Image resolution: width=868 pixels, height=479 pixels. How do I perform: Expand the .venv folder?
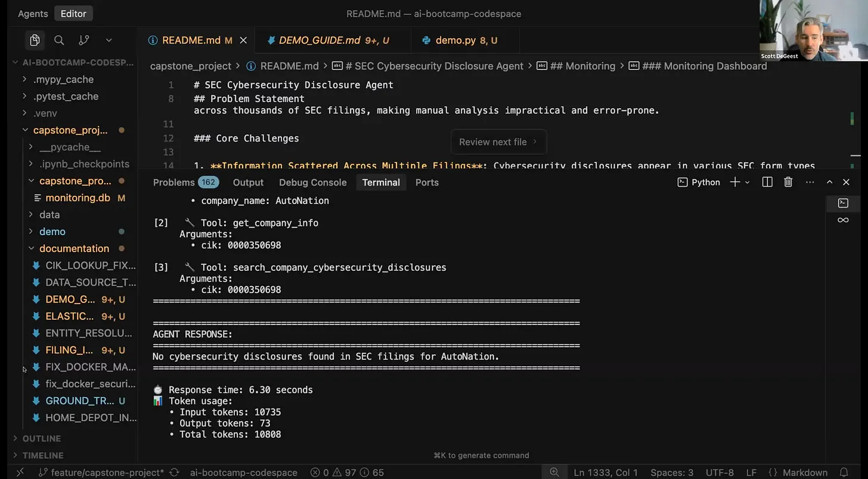tap(45, 113)
